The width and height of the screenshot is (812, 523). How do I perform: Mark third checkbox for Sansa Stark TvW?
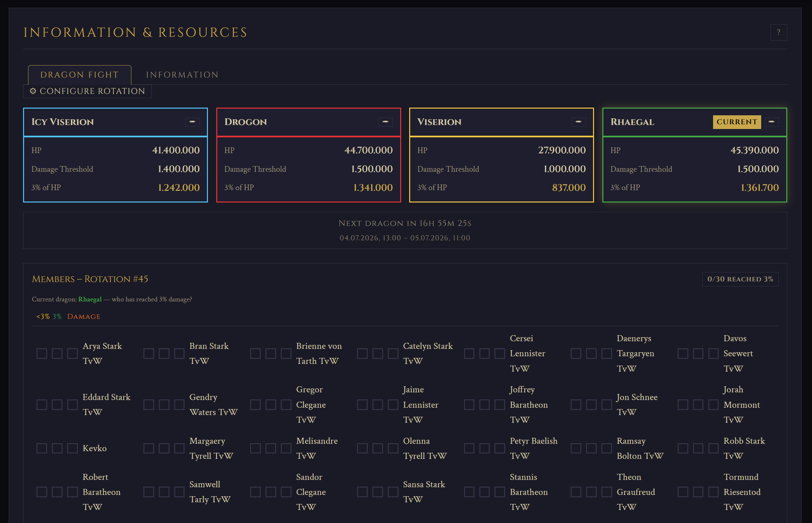coord(393,492)
